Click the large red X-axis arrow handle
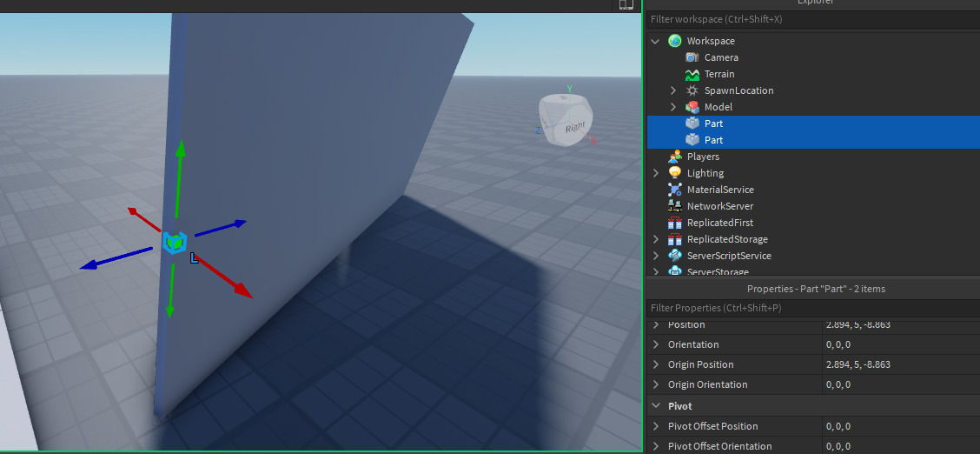The image size is (980, 454). click(x=223, y=276)
